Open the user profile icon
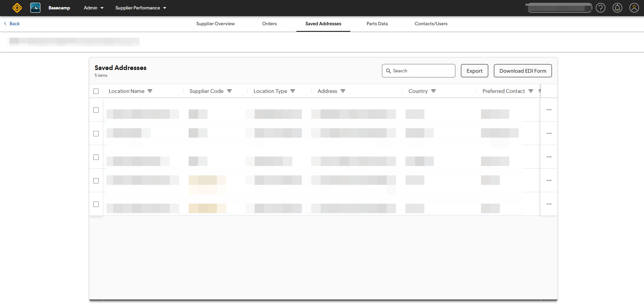Image resolution: width=644 pixels, height=306 pixels. coord(634,8)
